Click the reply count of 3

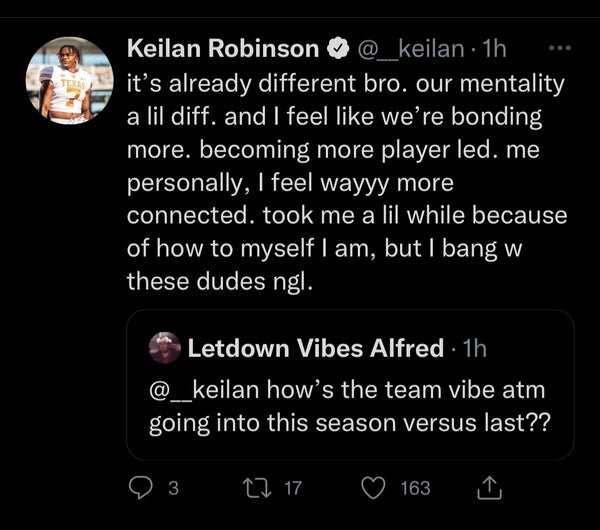coord(172,488)
